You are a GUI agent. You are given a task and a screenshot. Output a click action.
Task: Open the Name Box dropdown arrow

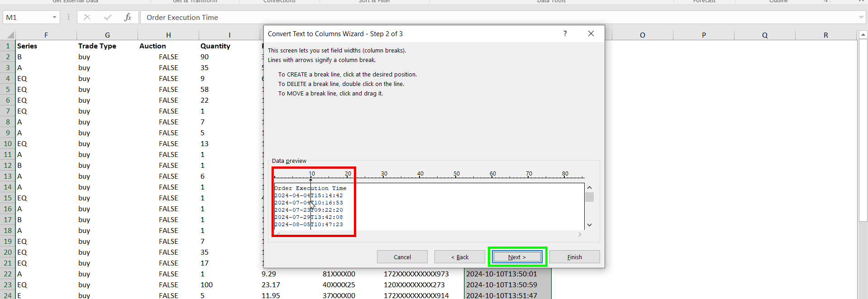click(54, 17)
